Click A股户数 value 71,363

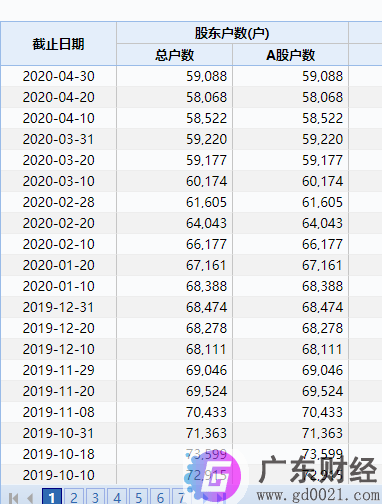coord(322,433)
